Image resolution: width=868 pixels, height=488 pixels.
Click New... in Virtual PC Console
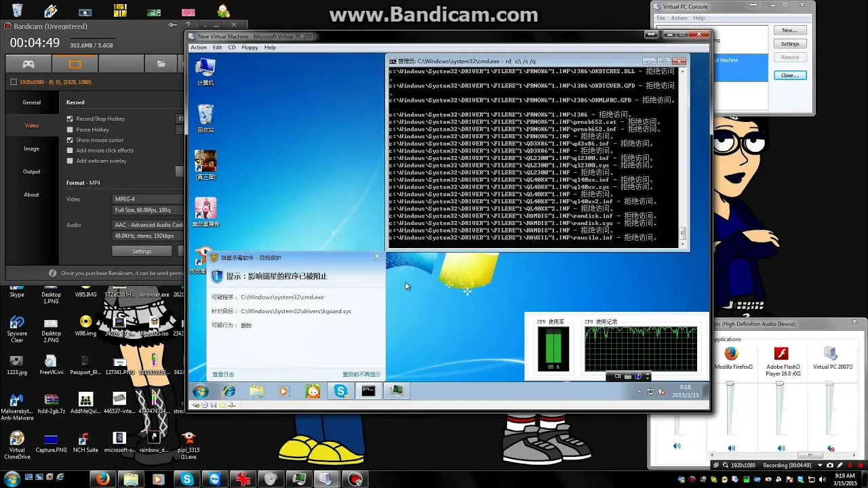[790, 30]
